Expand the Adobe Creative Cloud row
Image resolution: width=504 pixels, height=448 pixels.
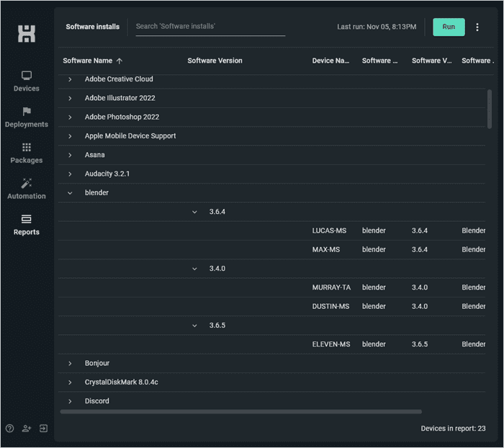(70, 79)
